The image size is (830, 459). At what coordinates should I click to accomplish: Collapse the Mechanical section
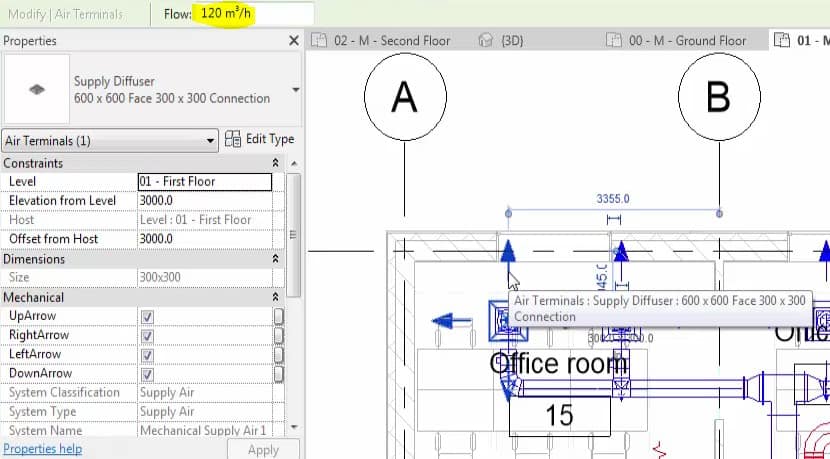click(x=275, y=297)
